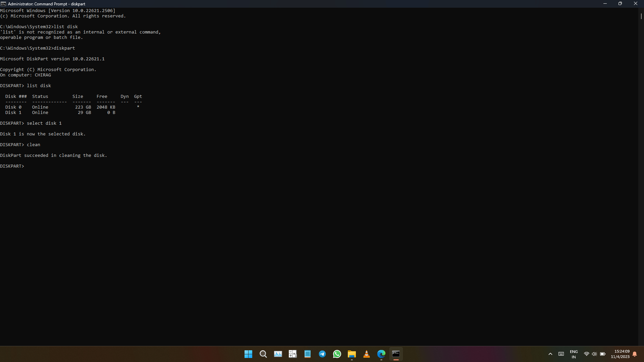Open the Task Manager taskbar icon
This screenshot has width=644, height=362.
click(278, 354)
